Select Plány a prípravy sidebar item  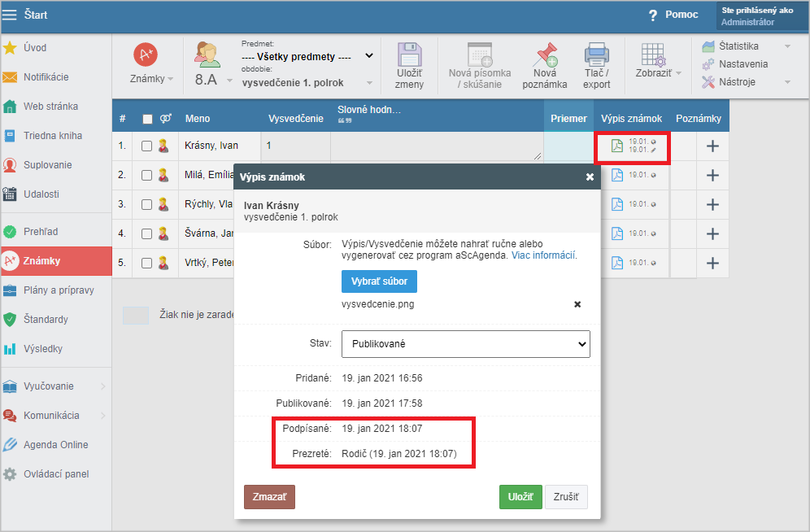[x=59, y=290]
